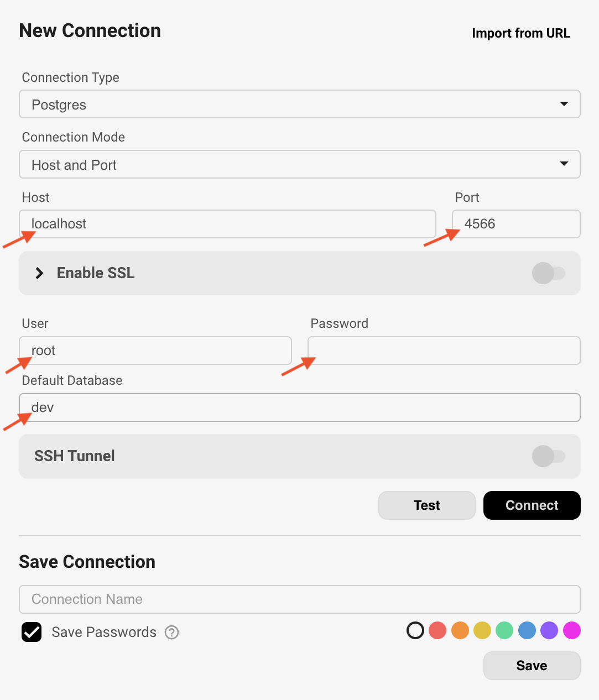Pick the magenta color swatch
The height and width of the screenshot is (700, 599).
(572, 630)
